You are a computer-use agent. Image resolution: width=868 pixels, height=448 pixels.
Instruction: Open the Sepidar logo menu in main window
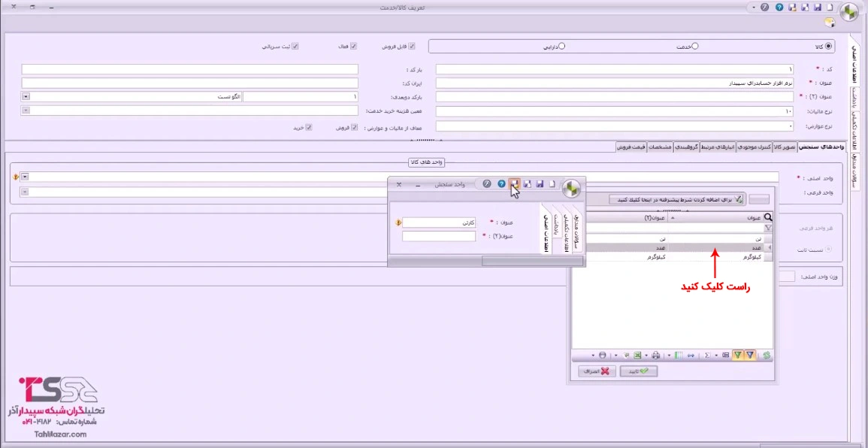849,11
